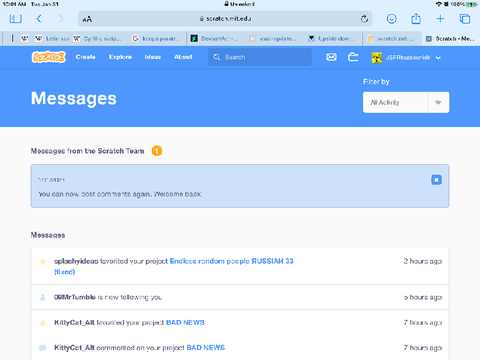The width and height of the screenshot is (480, 360).
Task: Visit the KittyCat_Alt commenter profile
Action: tap(74, 348)
